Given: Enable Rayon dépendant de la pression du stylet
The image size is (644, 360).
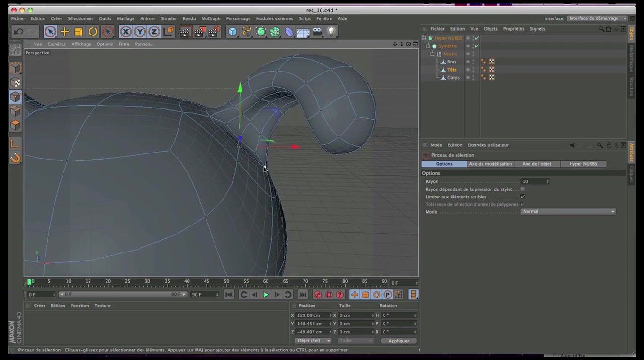Looking at the screenshot, I should [523, 189].
